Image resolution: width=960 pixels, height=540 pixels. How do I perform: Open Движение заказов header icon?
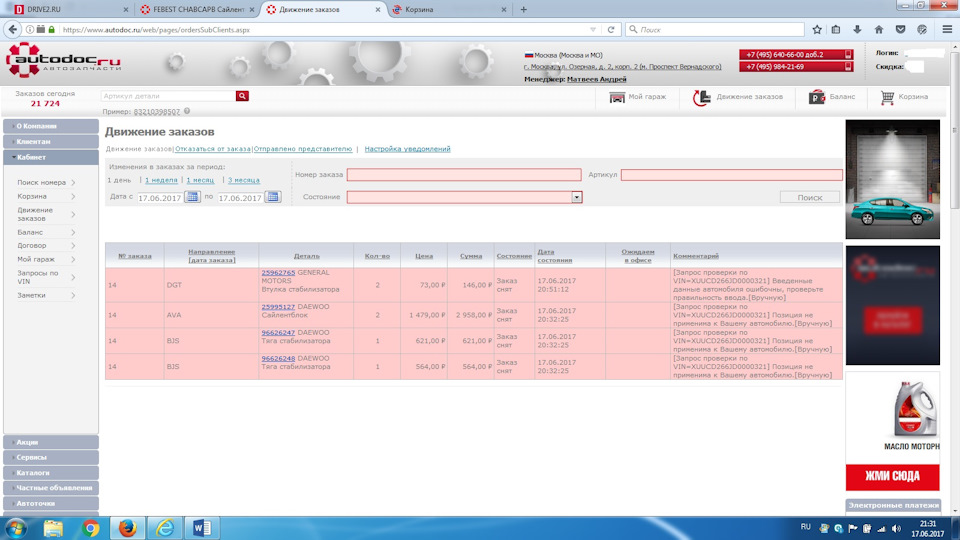(702, 97)
